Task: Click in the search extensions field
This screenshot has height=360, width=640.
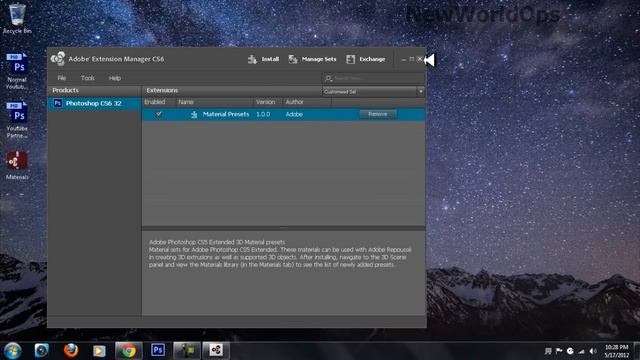Action: coord(373,78)
